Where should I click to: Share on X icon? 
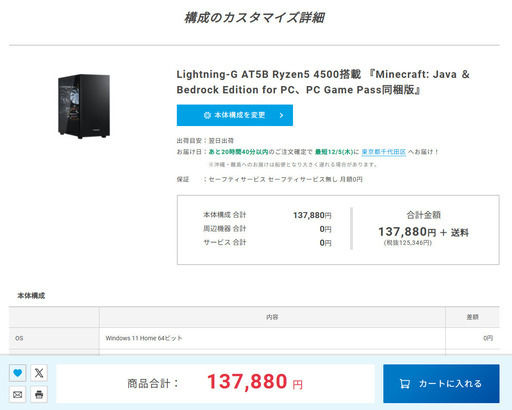point(39,373)
